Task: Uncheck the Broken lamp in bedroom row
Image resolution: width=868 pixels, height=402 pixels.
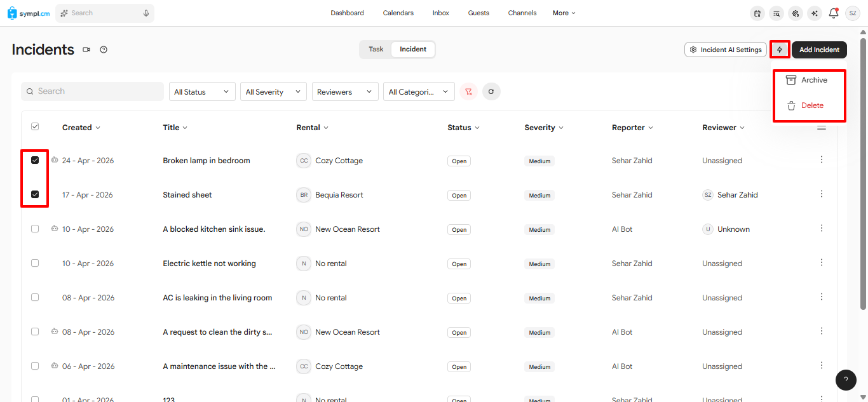Action: pyautogui.click(x=35, y=160)
